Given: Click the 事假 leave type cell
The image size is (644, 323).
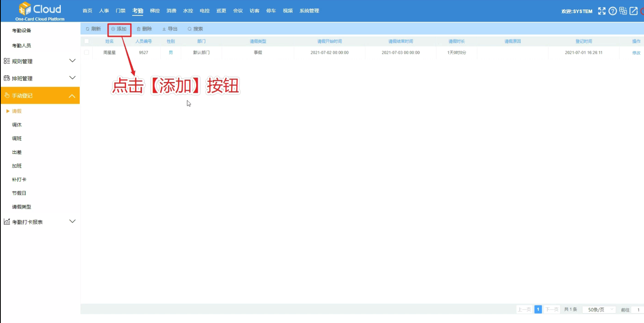Looking at the screenshot, I should pyautogui.click(x=258, y=52).
